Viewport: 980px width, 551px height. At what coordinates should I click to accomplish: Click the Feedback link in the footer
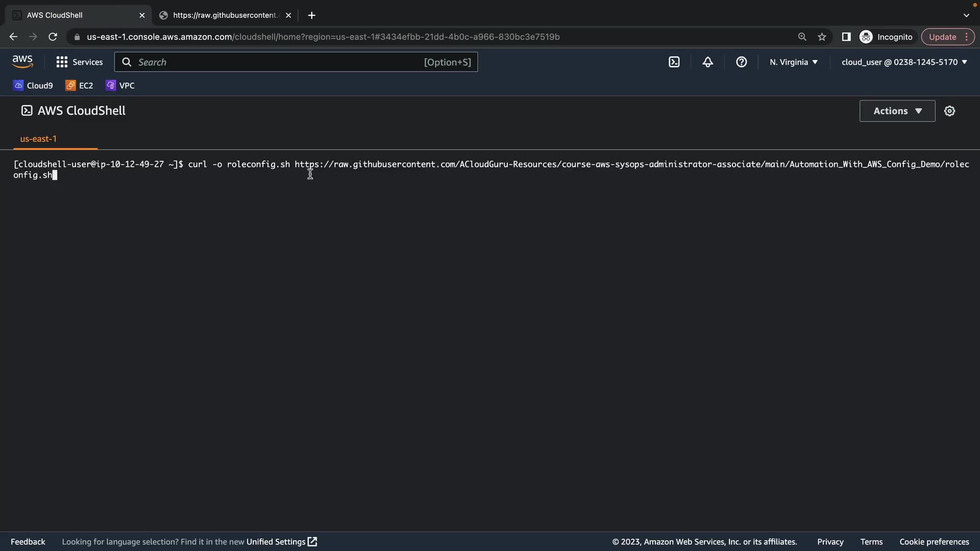tap(28, 542)
